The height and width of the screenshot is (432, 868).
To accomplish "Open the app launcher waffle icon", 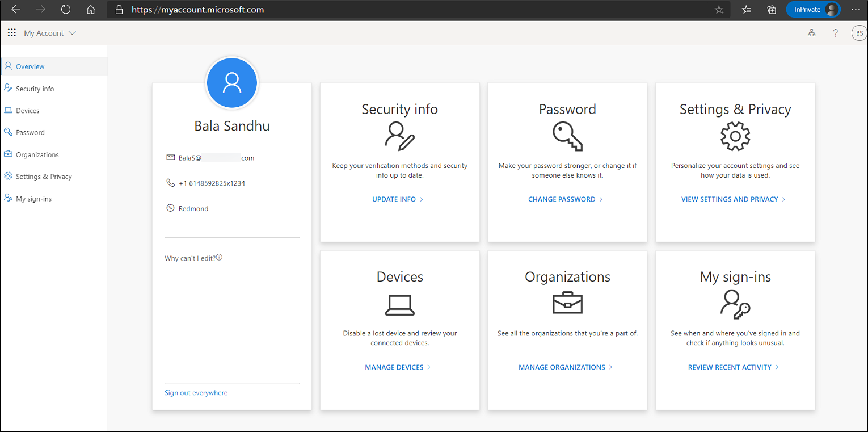I will [x=12, y=33].
